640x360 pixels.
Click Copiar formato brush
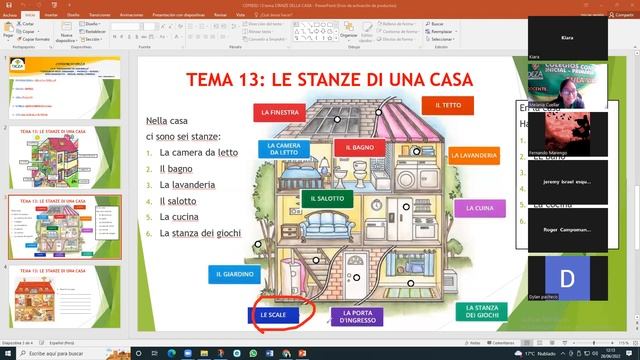19,39
